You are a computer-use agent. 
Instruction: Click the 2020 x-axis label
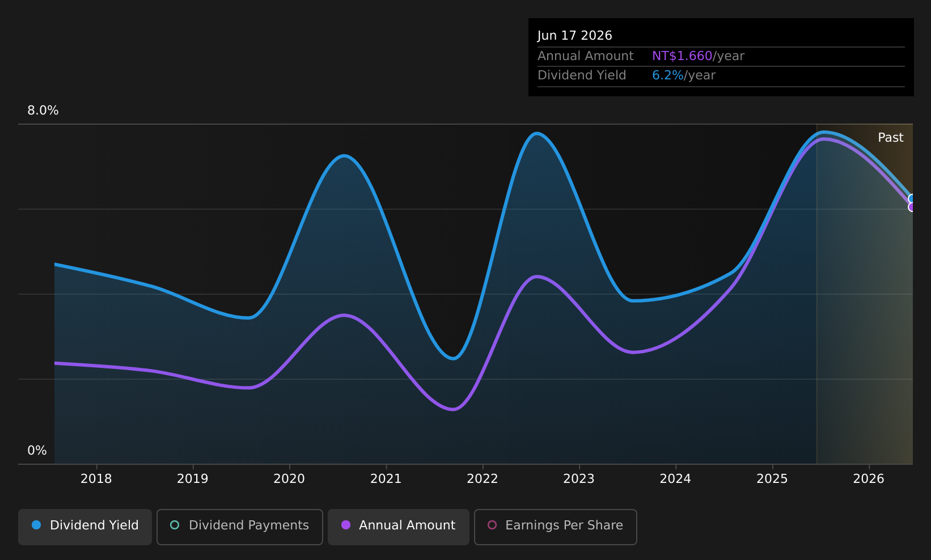click(289, 479)
